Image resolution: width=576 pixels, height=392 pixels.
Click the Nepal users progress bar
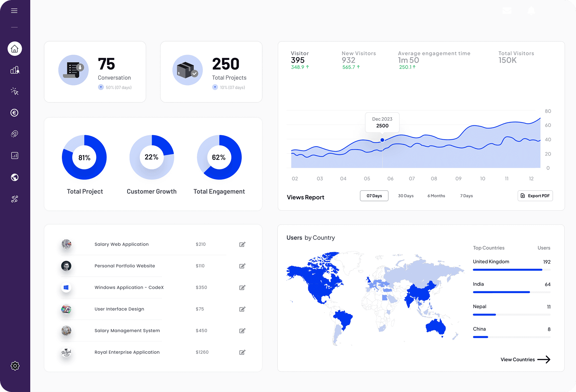pyautogui.click(x=511, y=315)
